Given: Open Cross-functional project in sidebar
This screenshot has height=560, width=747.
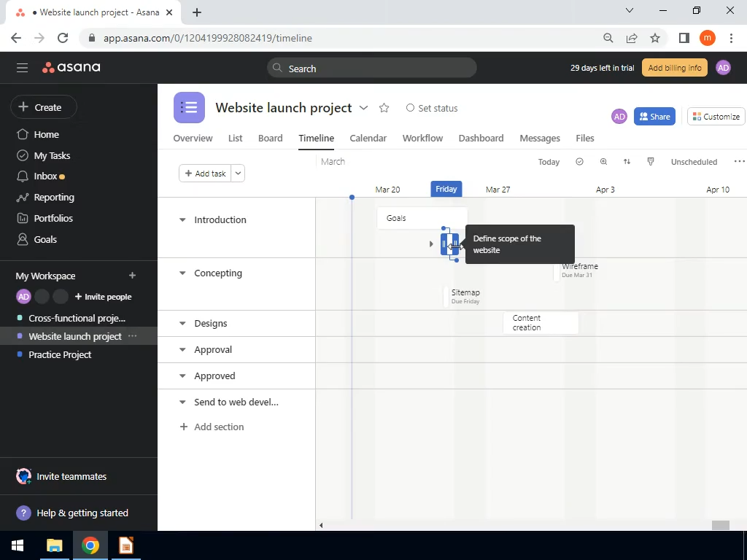Looking at the screenshot, I should pyautogui.click(x=77, y=318).
